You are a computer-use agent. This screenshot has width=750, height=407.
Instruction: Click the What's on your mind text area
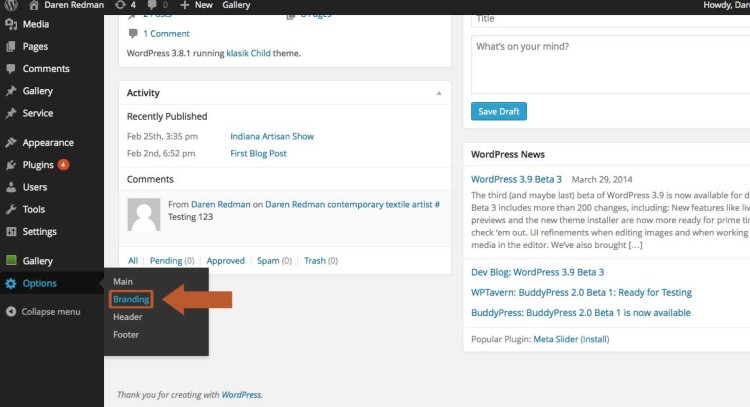tap(610, 65)
